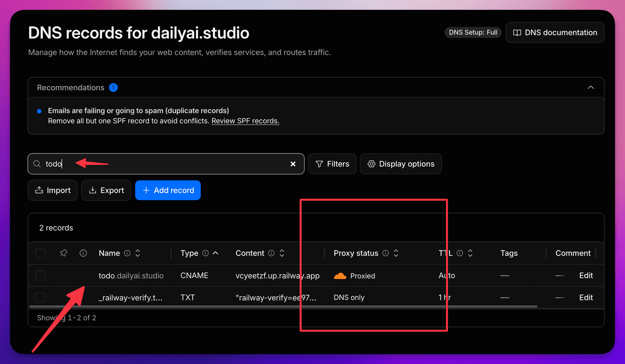The height and width of the screenshot is (364, 625).
Task: Click the info icon beside Content header
Action: 271,253
